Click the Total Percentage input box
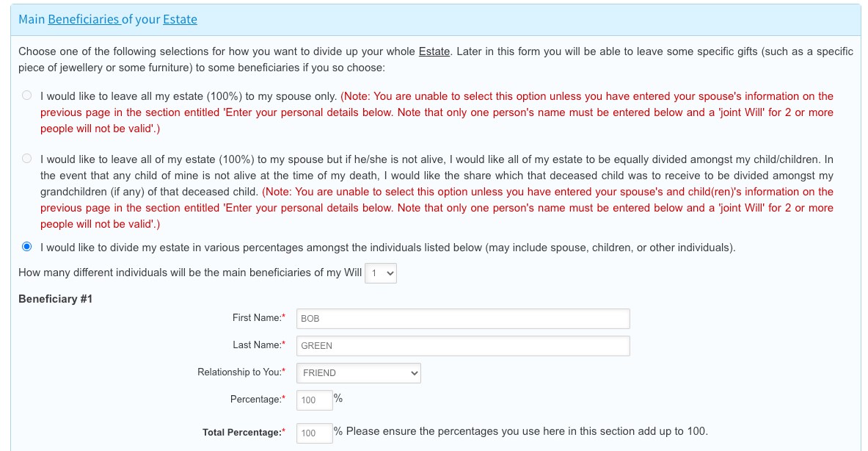The height and width of the screenshot is (451, 868). pyautogui.click(x=313, y=433)
